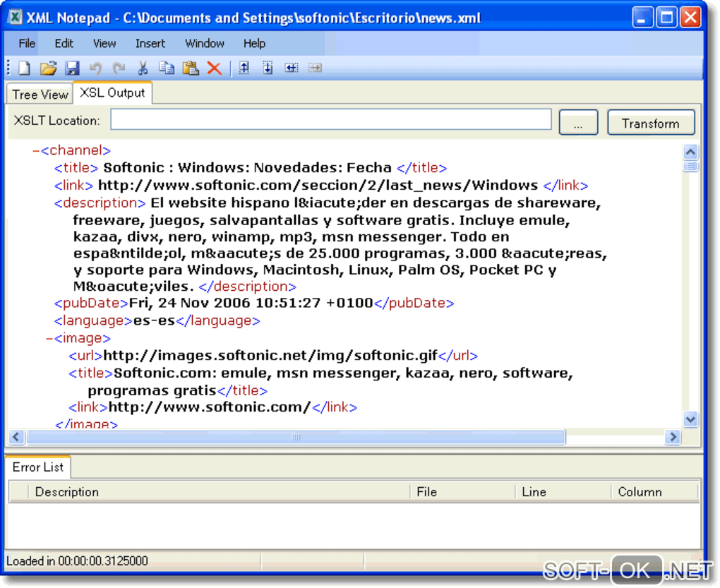Image resolution: width=720 pixels, height=588 pixels.
Task: Click the Nudge node left icon
Action: coord(292,68)
